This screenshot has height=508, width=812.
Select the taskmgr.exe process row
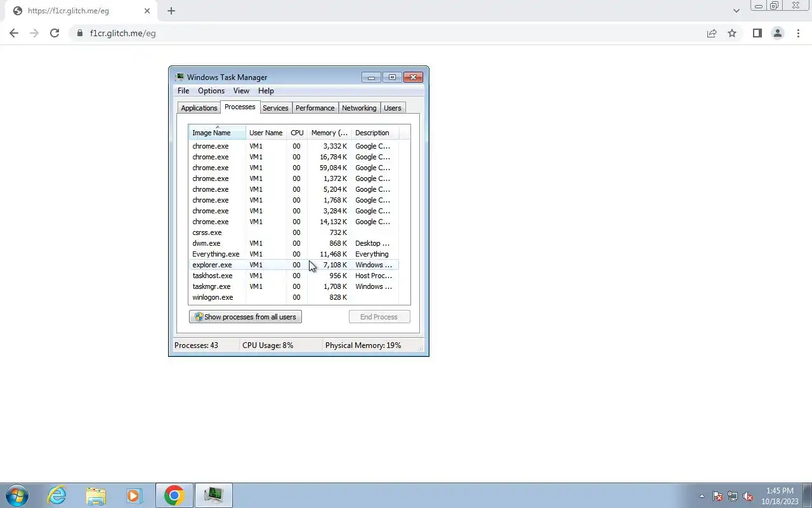[294, 286]
